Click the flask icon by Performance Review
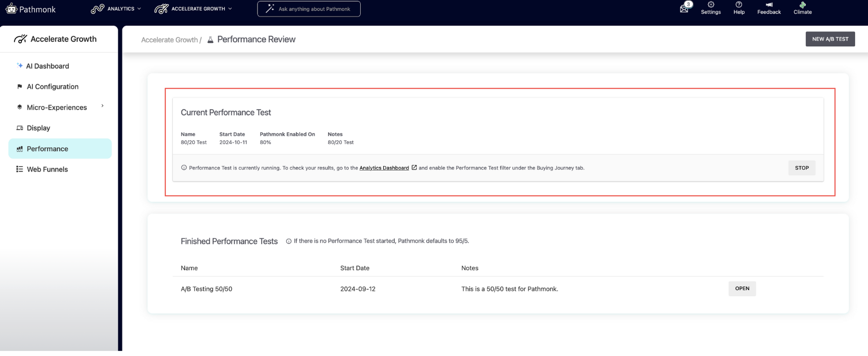 click(210, 40)
